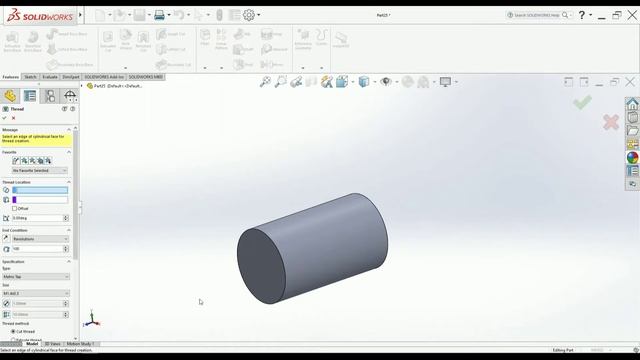Switch to Sketch ribbon tab

click(x=30, y=77)
